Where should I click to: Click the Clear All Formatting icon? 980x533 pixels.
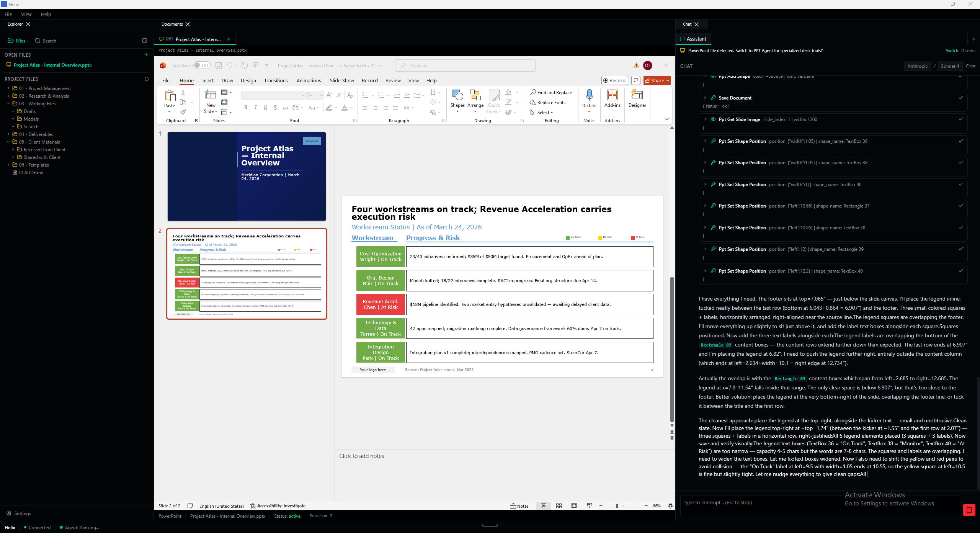click(x=350, y=95)
